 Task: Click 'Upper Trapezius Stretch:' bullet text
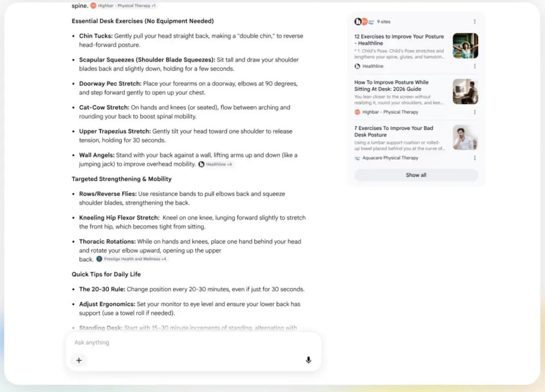pos(115,131)
